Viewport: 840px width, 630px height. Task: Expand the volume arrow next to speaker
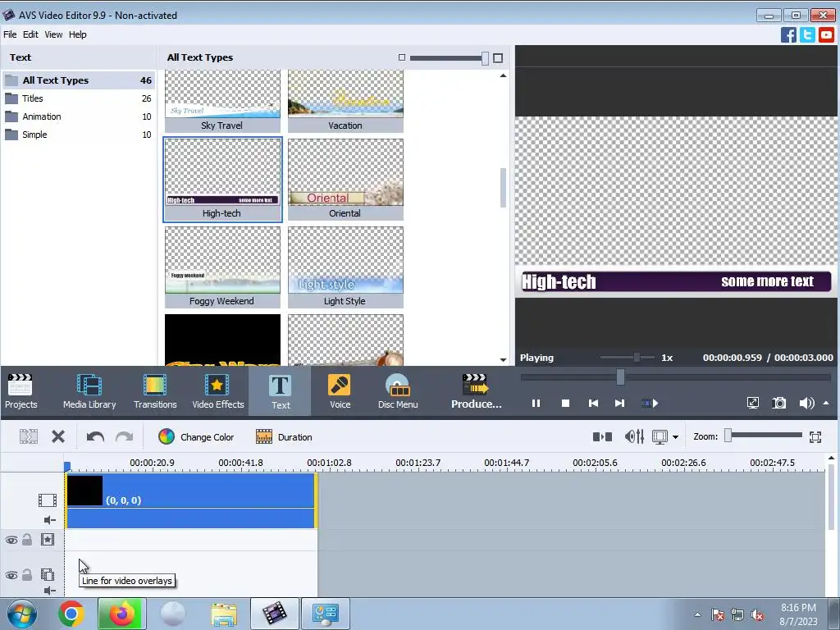tap(826, 403)
